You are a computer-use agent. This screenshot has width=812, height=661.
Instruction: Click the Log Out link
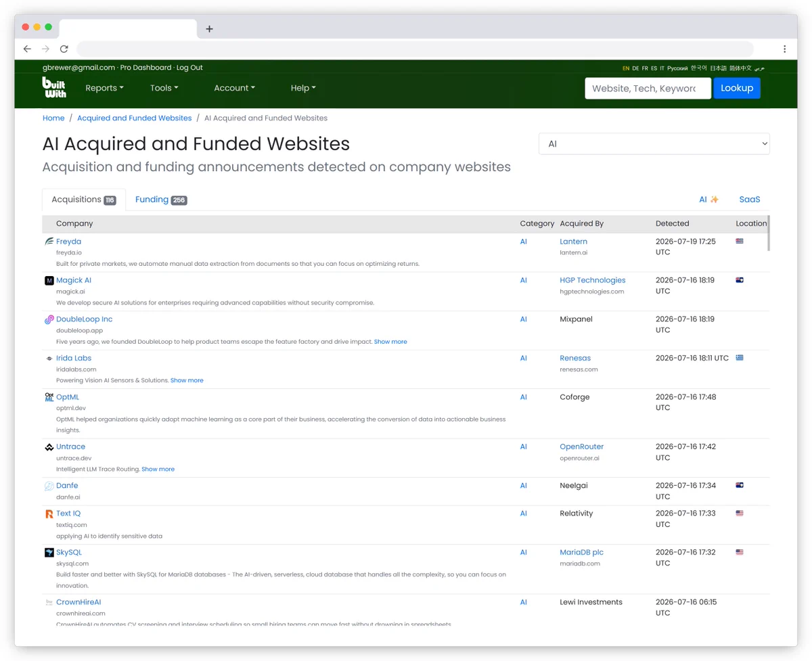(x=189, y=68)
